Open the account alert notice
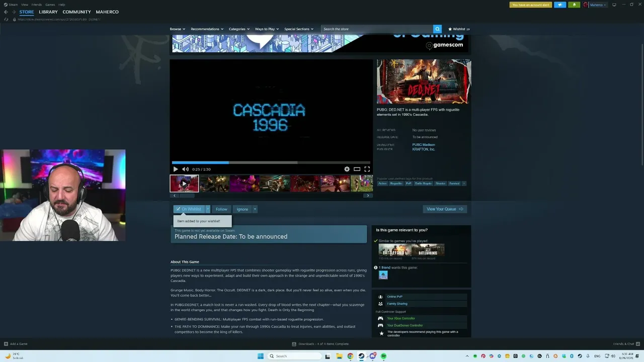644x362 pixels. point(531,5)
